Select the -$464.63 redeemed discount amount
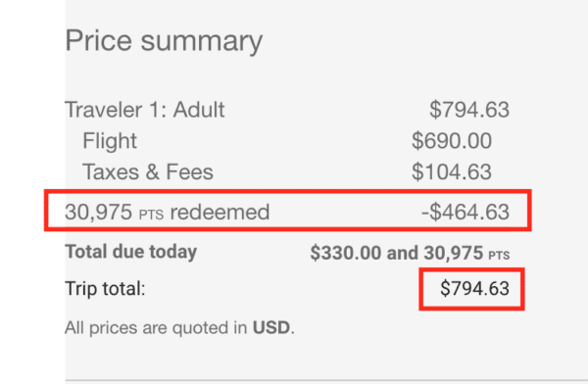Image resolution: width=588 pixels, height=384 pixels. [x=465, y=212]
